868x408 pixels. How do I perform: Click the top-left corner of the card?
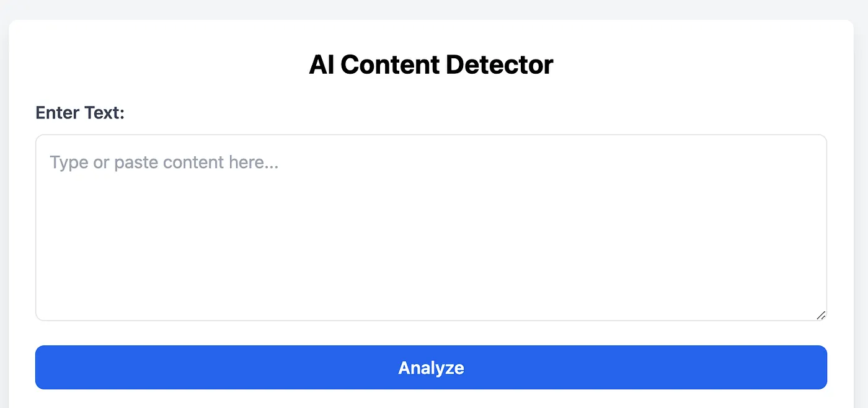pyautogui.click(x=12, y=25)
